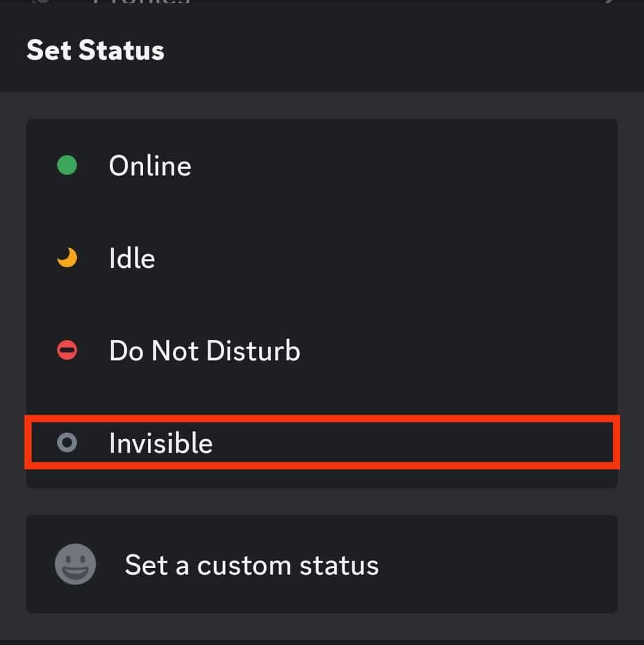Open Set a custom status

click(251, 564)
